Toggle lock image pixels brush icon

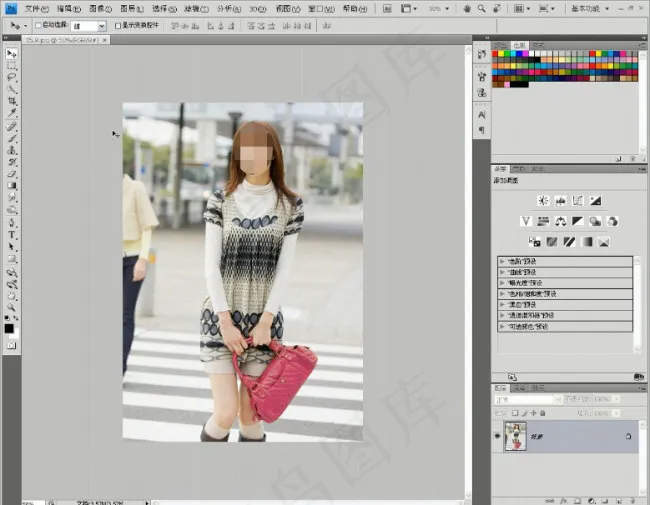coord(524,413)
